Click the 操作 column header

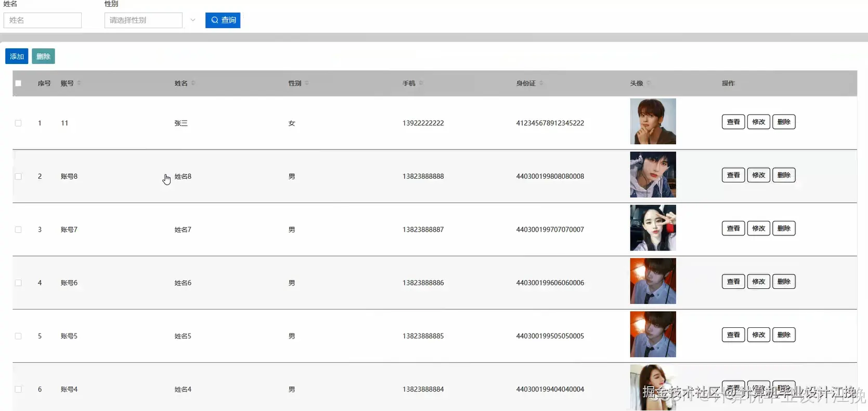728,83
